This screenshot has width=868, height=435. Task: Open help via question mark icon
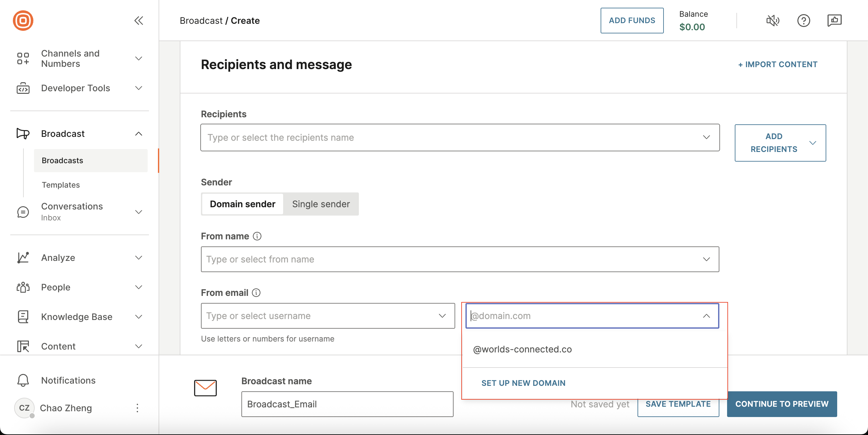(804, 21)
